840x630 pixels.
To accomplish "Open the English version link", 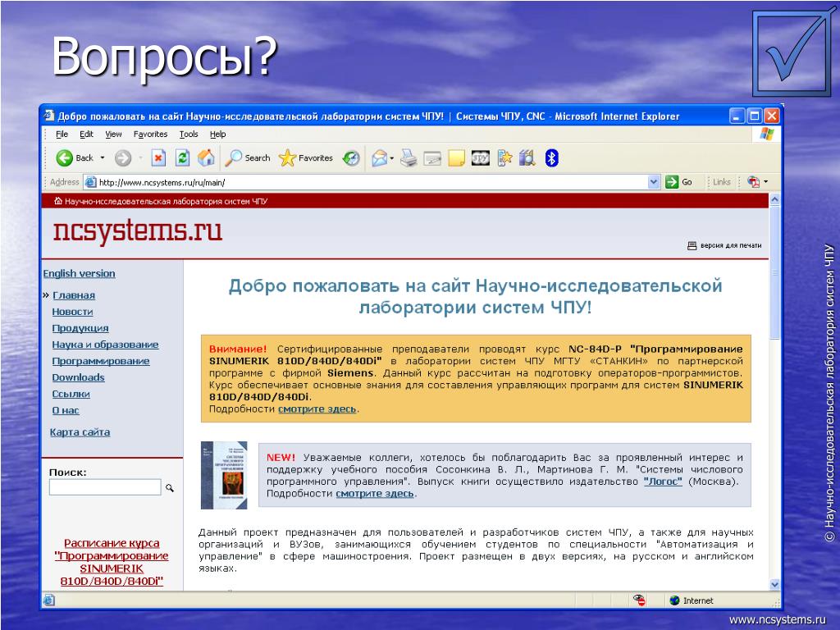I will click(x=80, y=273).
